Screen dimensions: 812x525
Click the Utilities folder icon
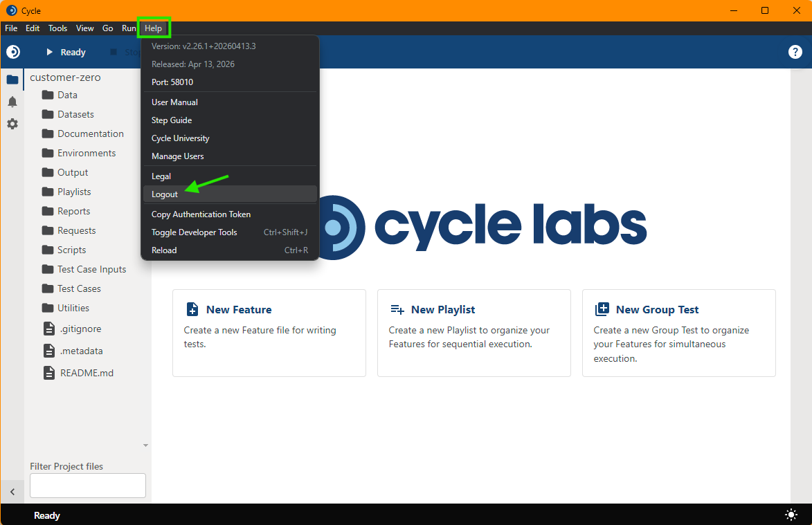48,308
